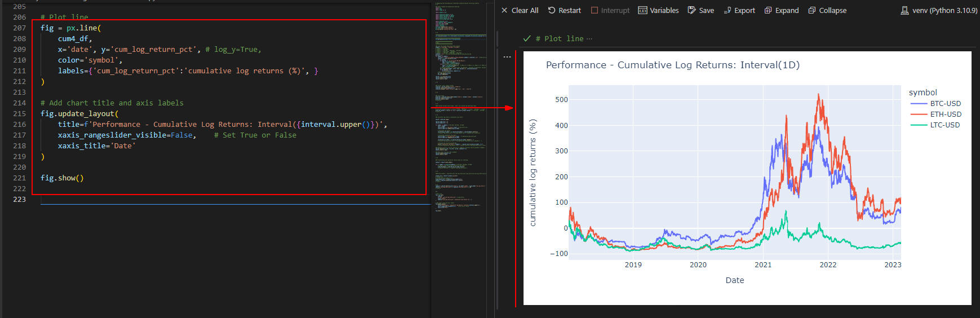Click the Interrupt kernel button

(x=610, y=10)
